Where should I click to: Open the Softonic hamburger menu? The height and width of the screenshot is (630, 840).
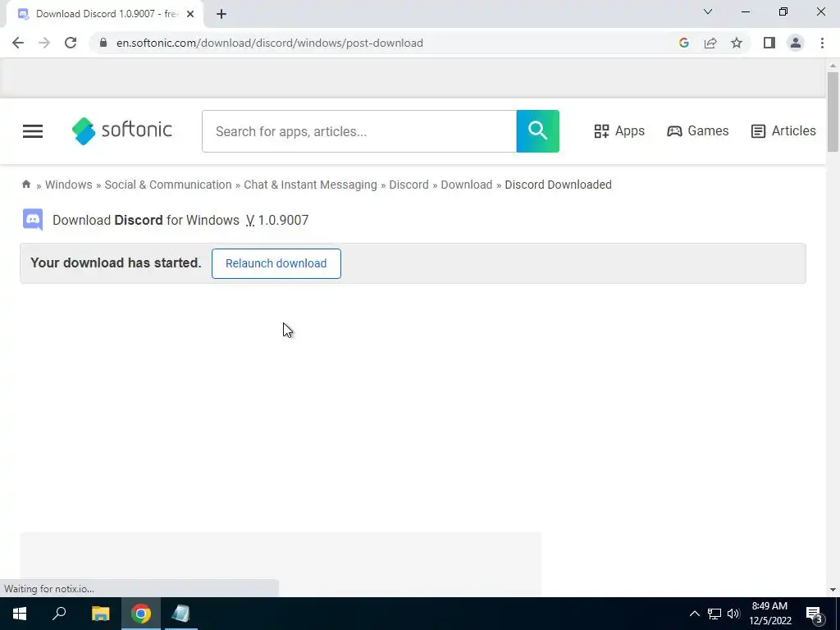point(33,131)
